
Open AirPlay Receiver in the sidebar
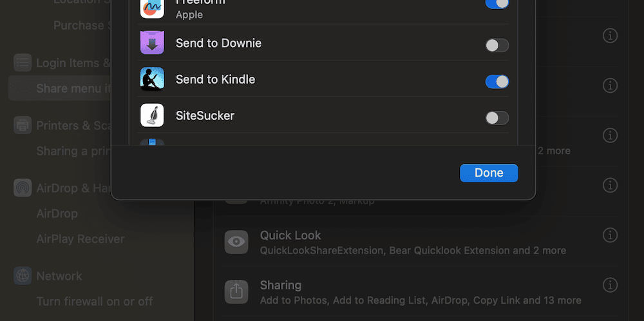tap(80, 238)
